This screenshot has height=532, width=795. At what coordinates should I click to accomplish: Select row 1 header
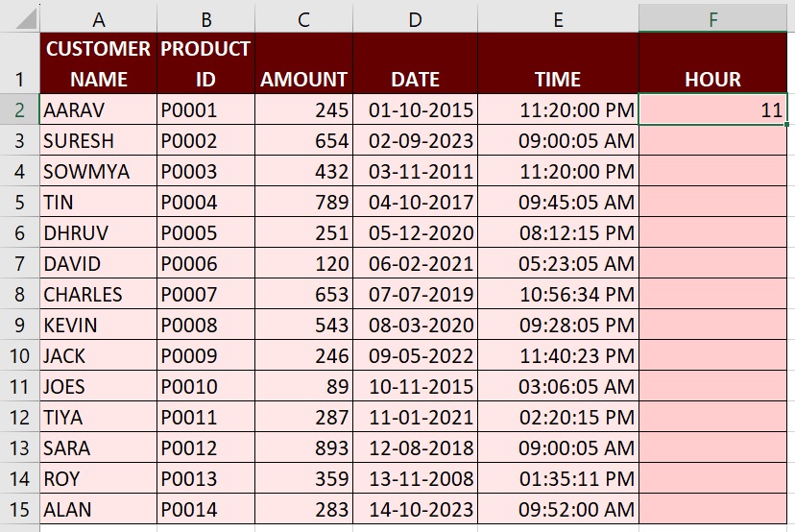pos(19,63)
